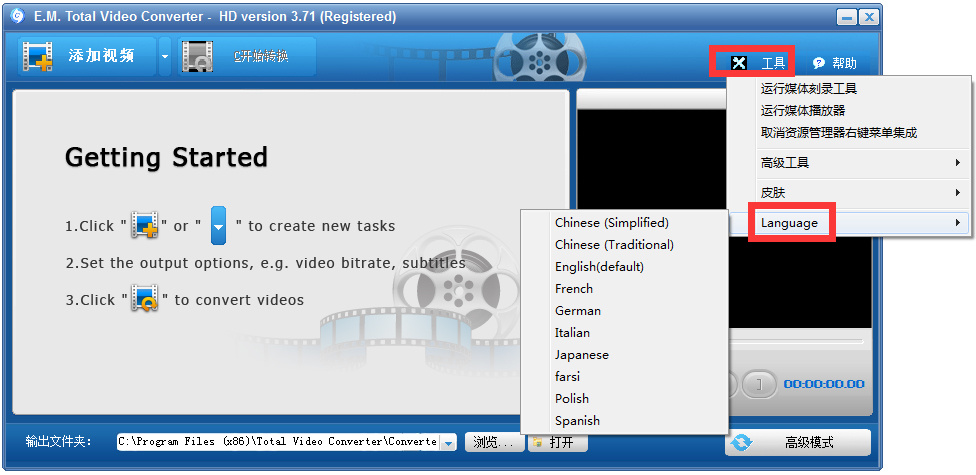Click the 浏览... browse button
This screenshot has width=976, height=475.
click(x=494, y=443)
